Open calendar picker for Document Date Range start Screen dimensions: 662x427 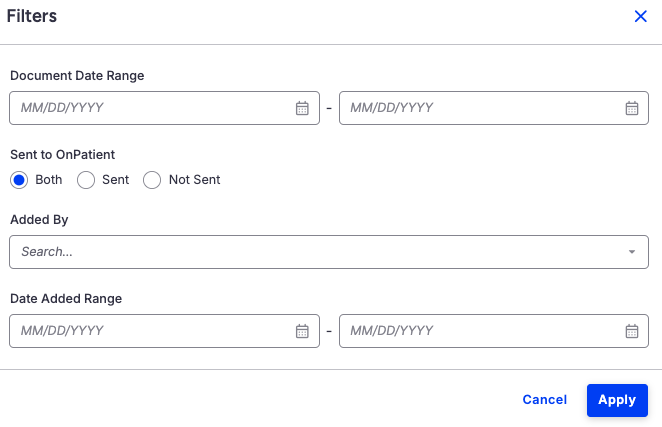click(x=302, y=108)
